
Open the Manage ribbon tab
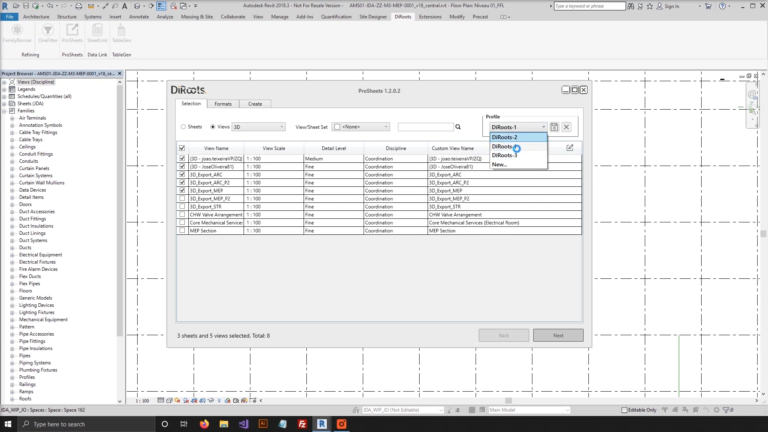coord(280,17)
